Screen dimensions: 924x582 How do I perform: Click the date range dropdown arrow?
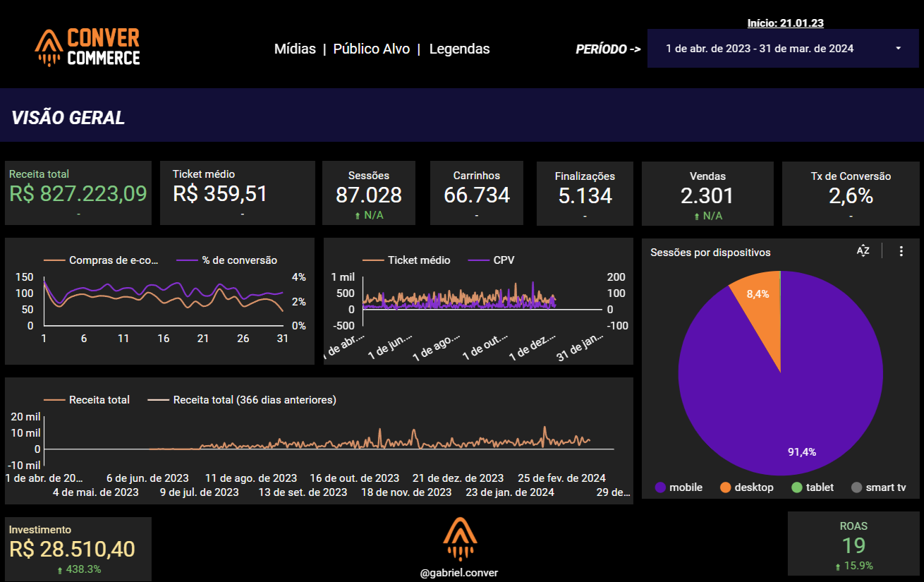[898, 49]
